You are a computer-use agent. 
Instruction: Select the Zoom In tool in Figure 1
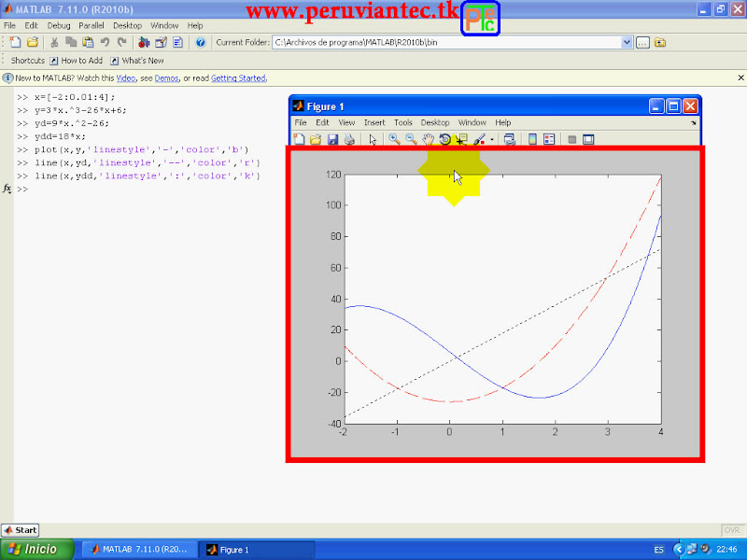pyautogui.click(x=394, y=139)
